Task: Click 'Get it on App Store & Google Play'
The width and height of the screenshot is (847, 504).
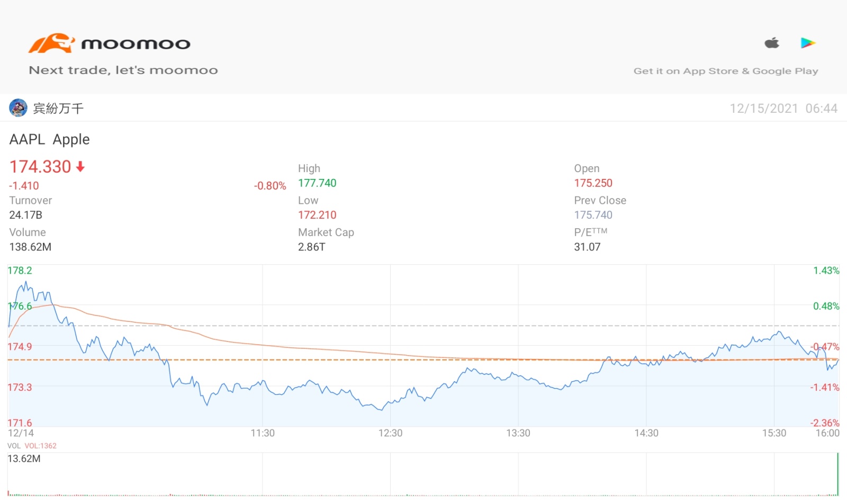Action: point(726,71)
